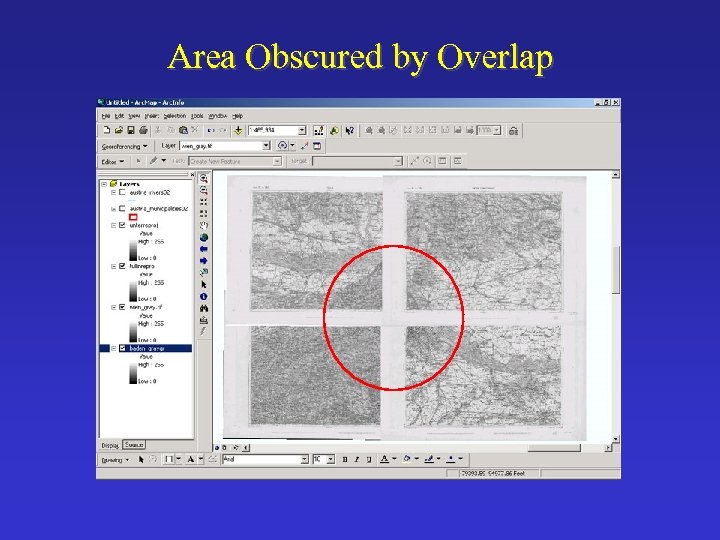This screenshot has height=540, width=720.
Task: Go to next extent arrow
Action: (203, 261)
